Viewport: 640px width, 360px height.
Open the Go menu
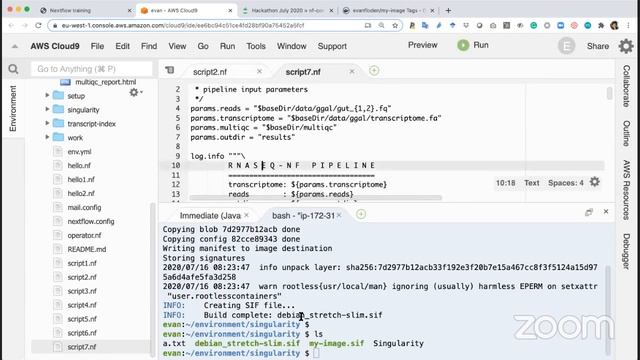click(x=203, y=46)
